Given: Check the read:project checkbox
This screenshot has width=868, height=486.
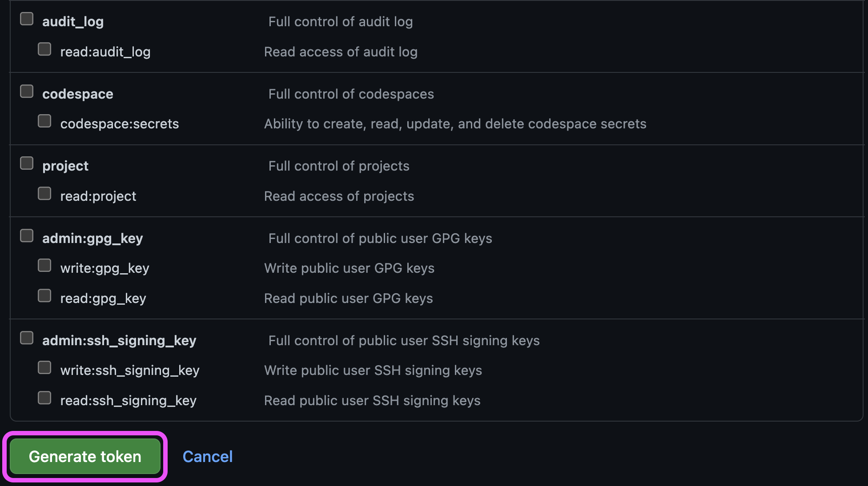Looking at the screenshot, I should click(x=44, y=193).
